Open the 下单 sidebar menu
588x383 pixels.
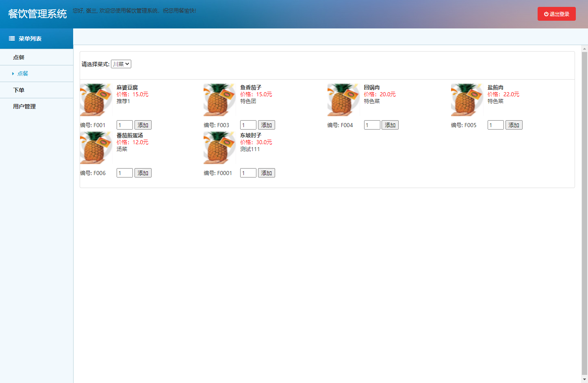pyautogui.click(x=37, y=90)
